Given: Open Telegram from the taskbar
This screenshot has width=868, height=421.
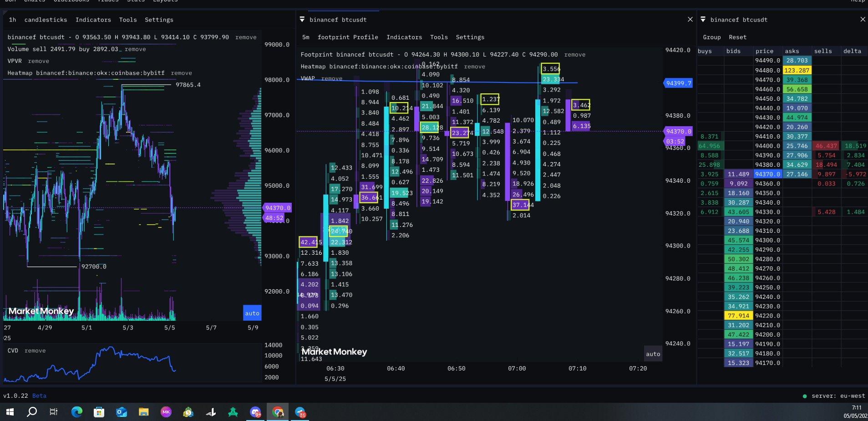Looking at the screenshot, I should coord(300,412).
